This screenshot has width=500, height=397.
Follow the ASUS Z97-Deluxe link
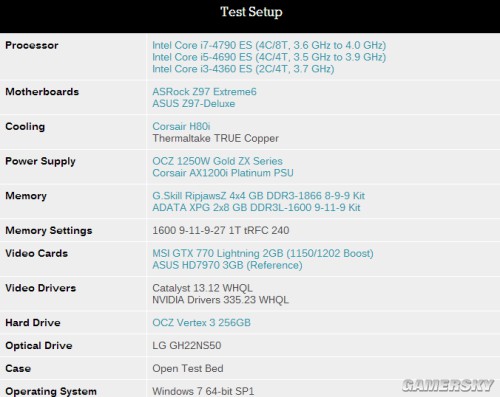tap(194, 104)
